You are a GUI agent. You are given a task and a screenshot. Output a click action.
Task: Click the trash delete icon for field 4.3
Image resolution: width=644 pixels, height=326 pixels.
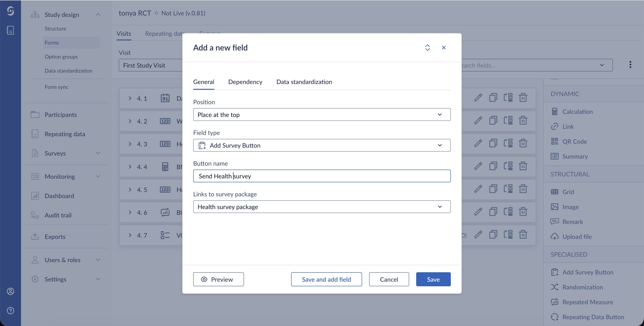(523, 143)
